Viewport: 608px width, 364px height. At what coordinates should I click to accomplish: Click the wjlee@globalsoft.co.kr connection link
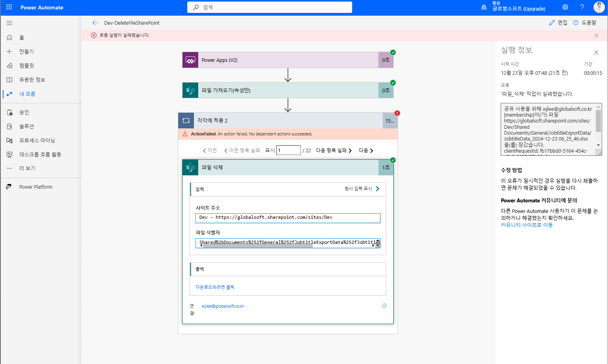[223, 306]
